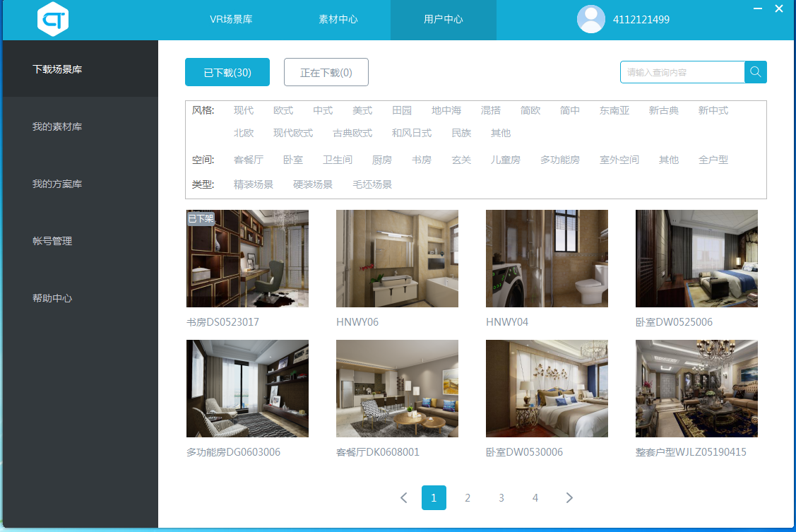Switch to the 素材中心 tab
The image size is (796, 532).
(x=338, y=20)
